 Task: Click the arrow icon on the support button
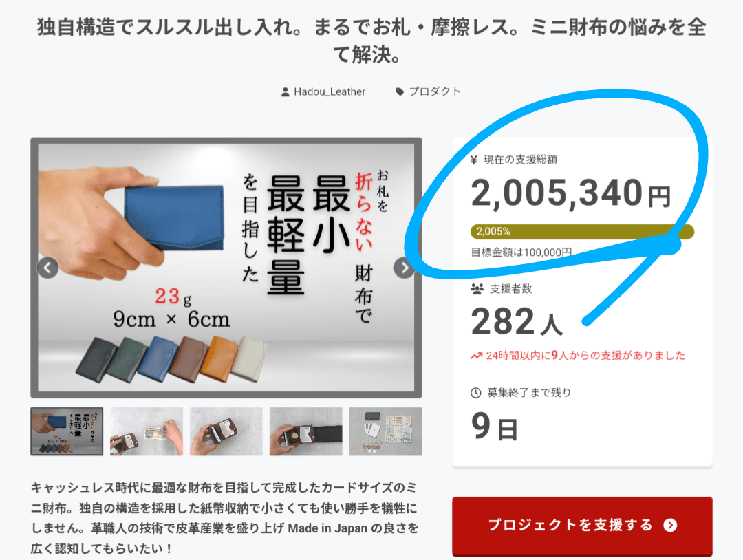670,525
